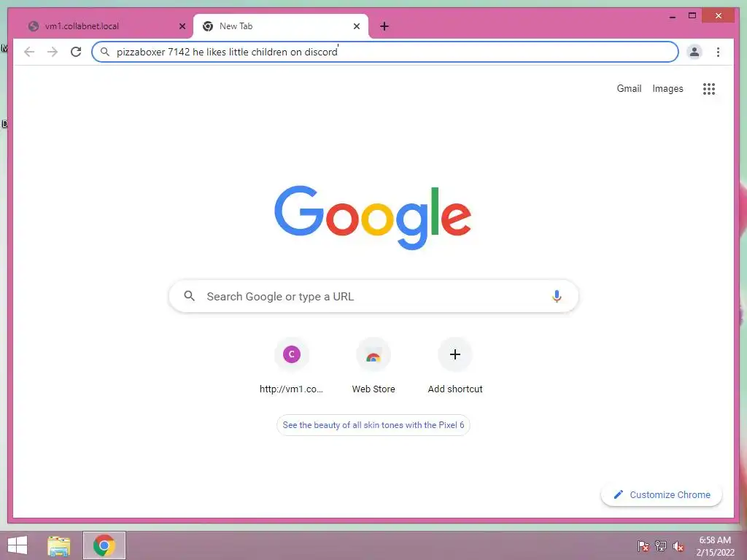
Task: Click the Google logo
Action: point(373,217)
